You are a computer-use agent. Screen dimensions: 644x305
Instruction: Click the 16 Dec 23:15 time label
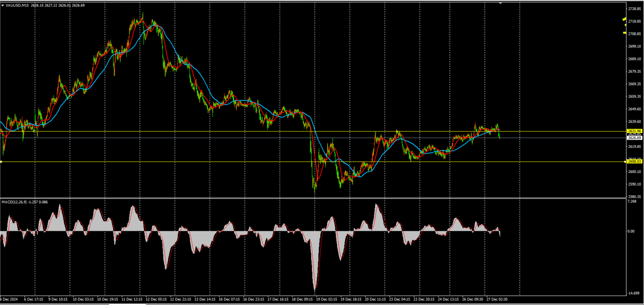pyautogui.click(x=254, y=299)
